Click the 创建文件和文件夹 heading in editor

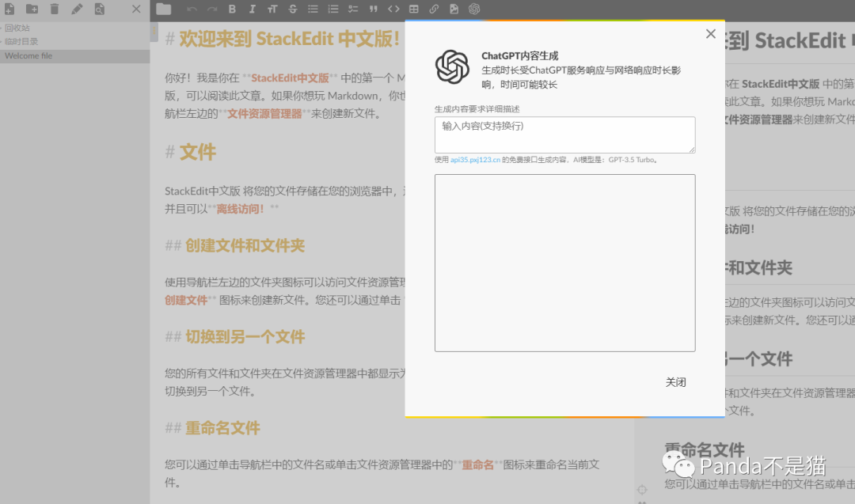point(245,246)
